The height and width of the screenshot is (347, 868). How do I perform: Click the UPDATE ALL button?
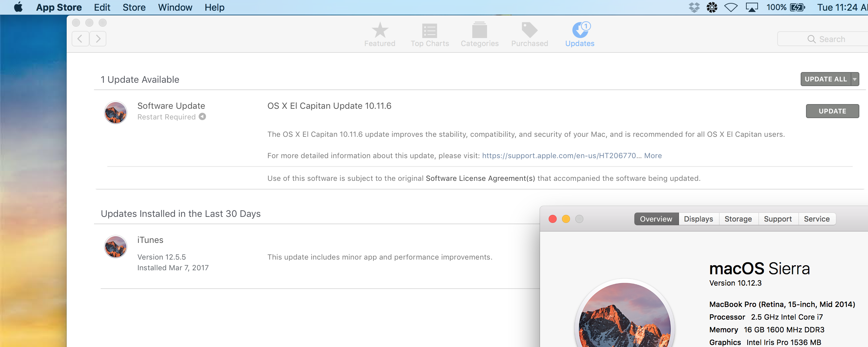(x=826, y=79)
